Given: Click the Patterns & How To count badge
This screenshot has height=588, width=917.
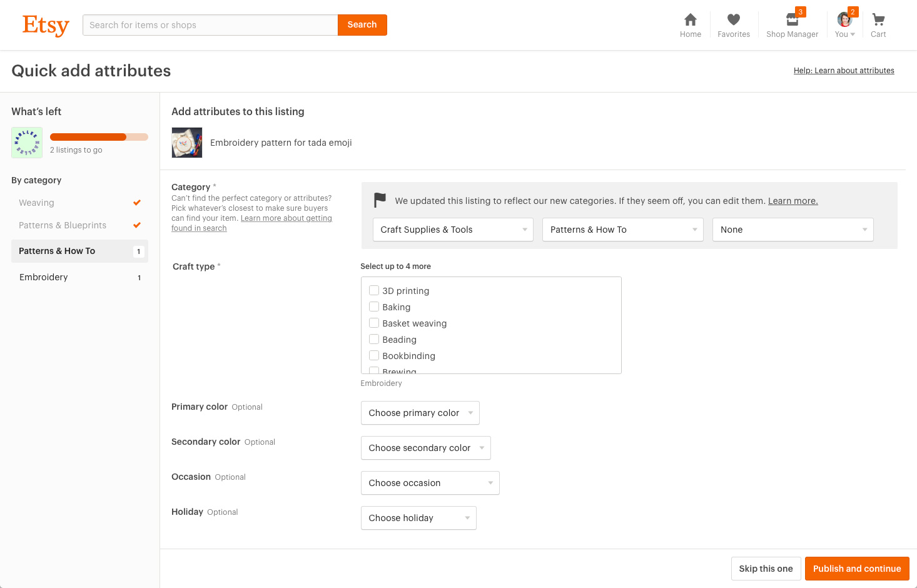Looking at the screenshot, I should [x=139, y=251].
